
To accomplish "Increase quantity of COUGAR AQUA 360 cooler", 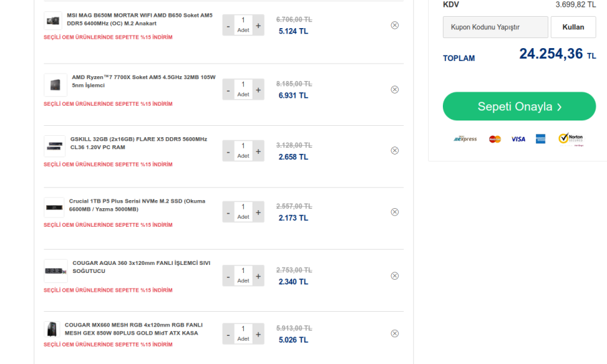I will pyautogui.click(x=258, y=276).
